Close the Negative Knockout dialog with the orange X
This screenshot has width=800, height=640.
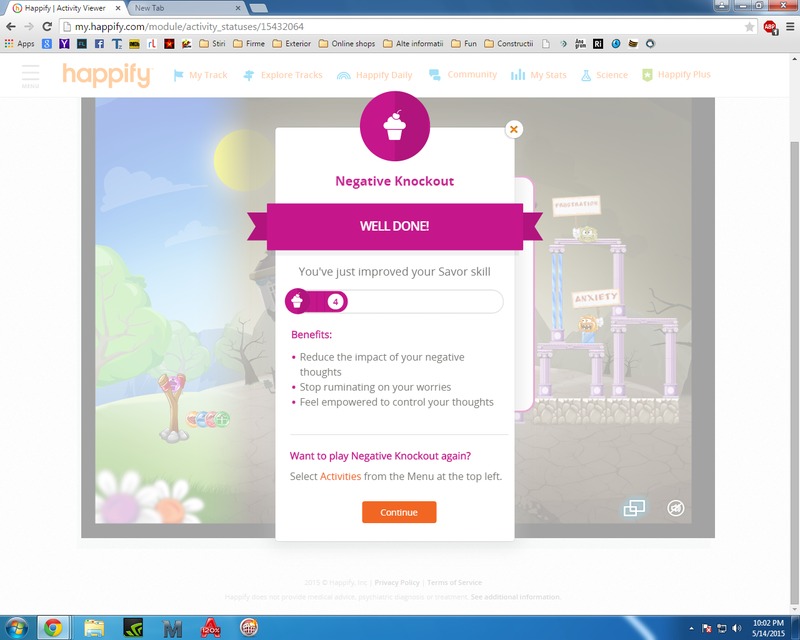(514, 130)
